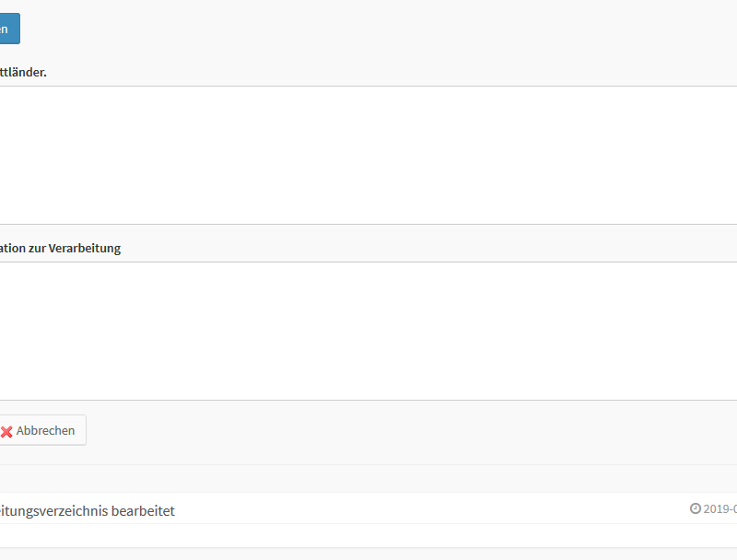Click the "ttländer." field label
This screenshot has height=560, width=737.
(24, 72)
